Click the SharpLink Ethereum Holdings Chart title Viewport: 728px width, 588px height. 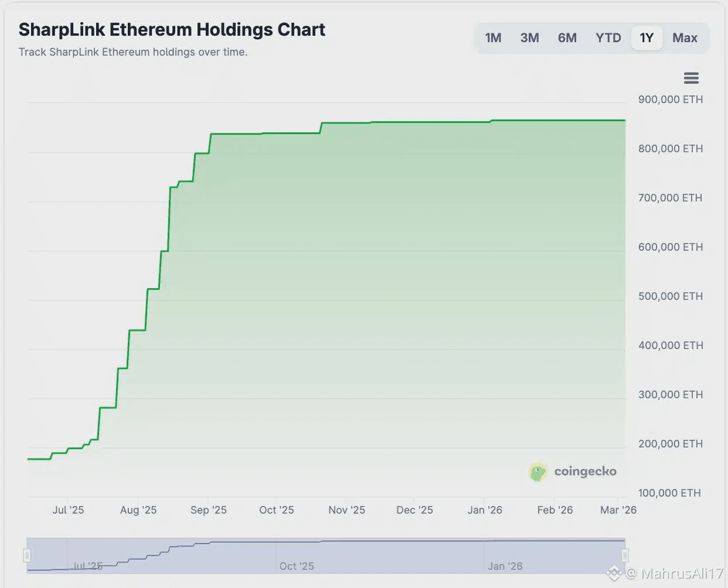(172, 29)
